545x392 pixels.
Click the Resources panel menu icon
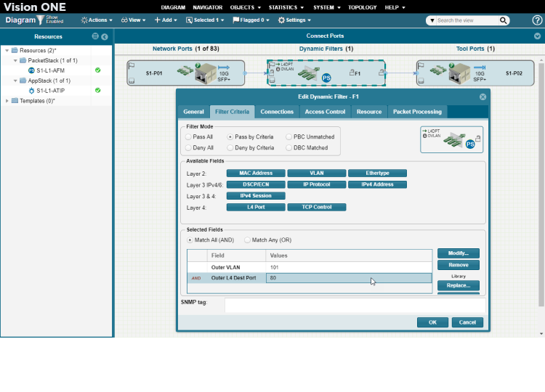click(x=95, y=36)
